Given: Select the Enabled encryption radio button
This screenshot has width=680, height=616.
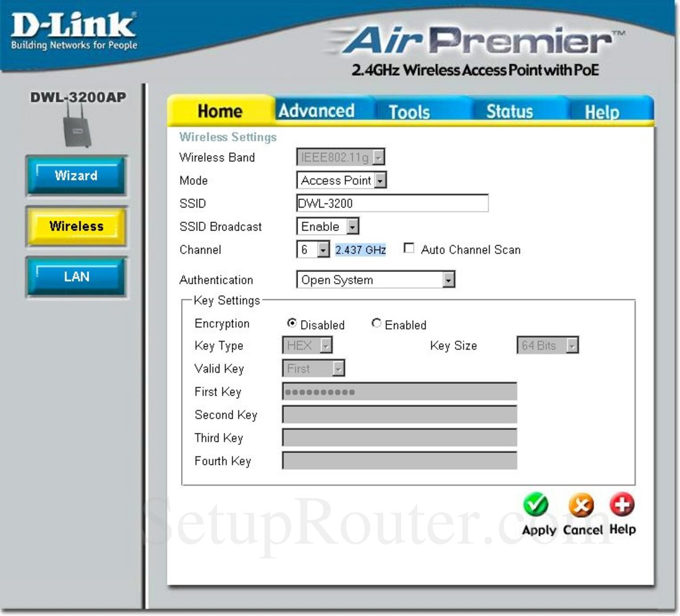Looking at the screenshot, I should (376, 323).
